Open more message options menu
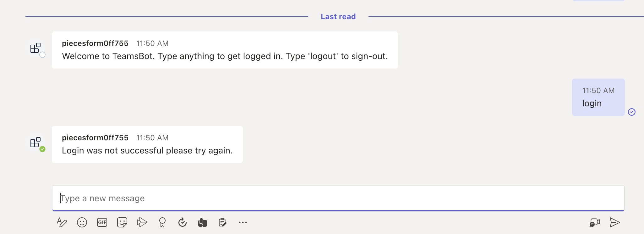 pyautogui.click(x=243, y=222)
